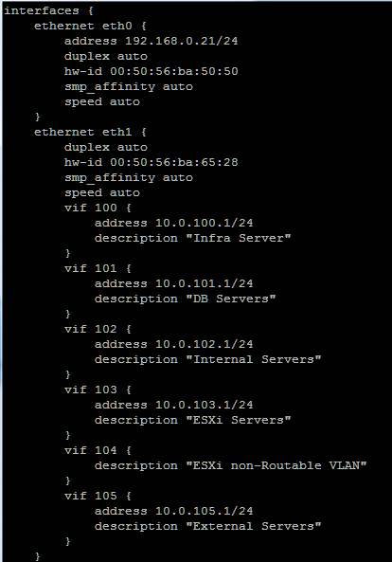The image size is (392, 562).
Task: Click 'smp_affinity auto' under eth1
Action: [129, 178]
